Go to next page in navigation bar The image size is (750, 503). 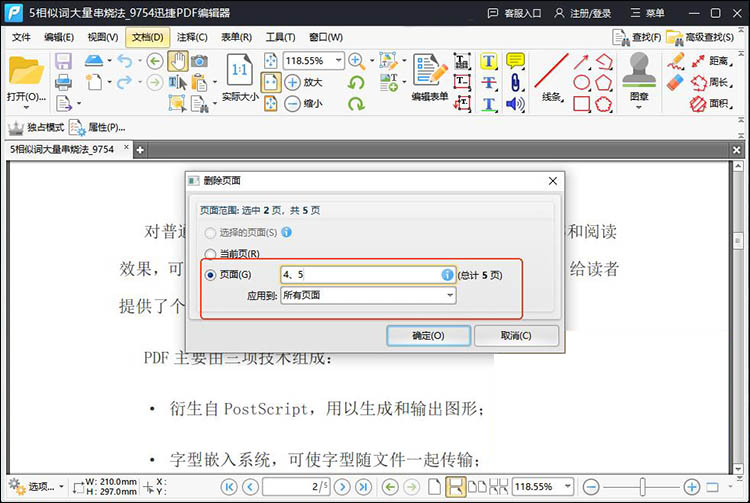342,487
